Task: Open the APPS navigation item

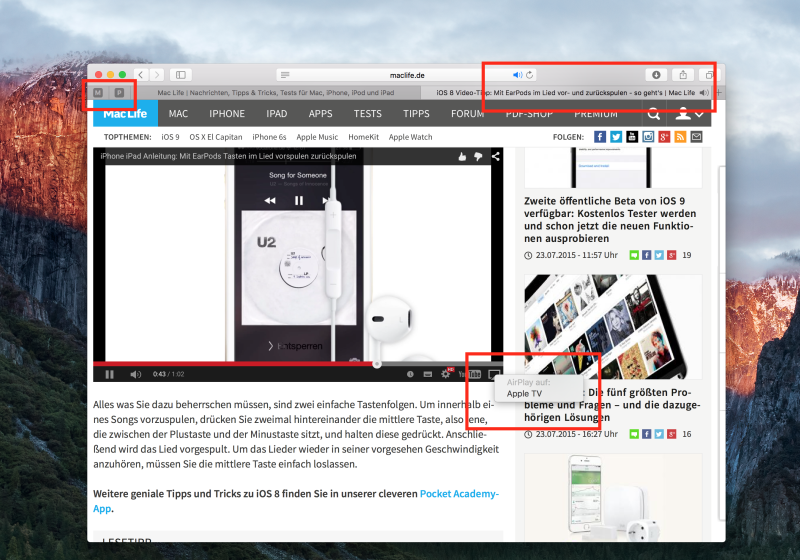Action: 320,114
